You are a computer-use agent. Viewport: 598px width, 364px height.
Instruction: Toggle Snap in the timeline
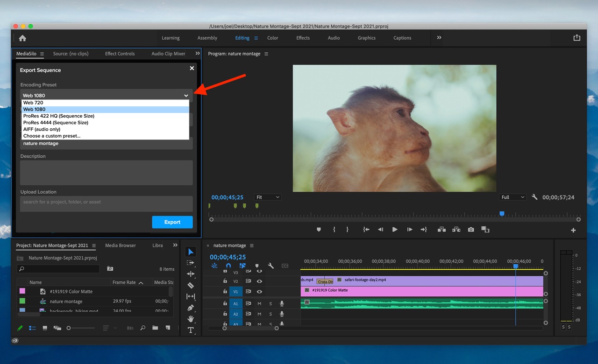tap(228, 265)
